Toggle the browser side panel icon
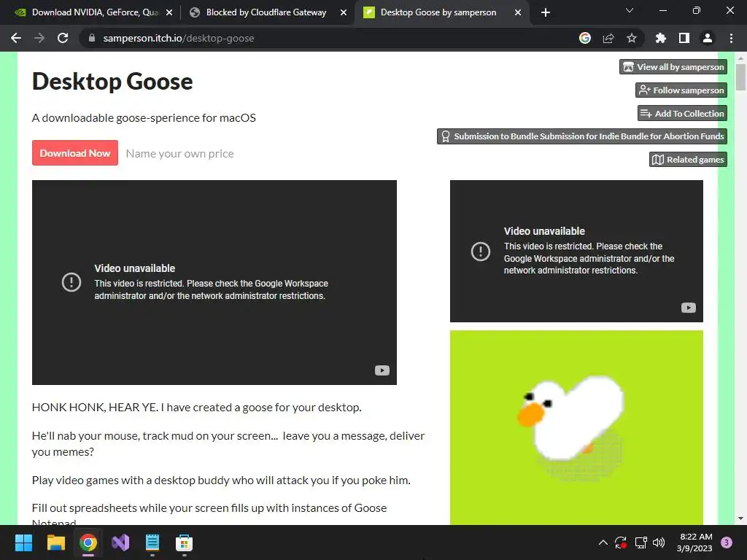The image size is (747, 560). [684, 38]
